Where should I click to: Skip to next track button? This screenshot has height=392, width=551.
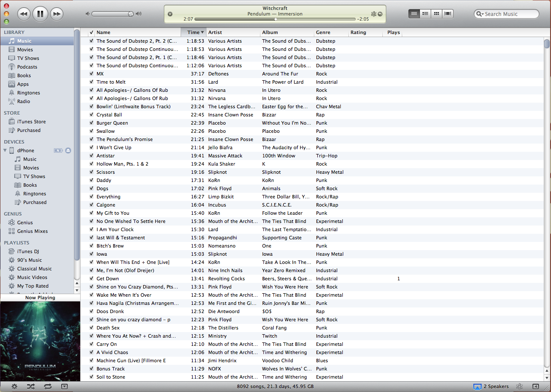[56, 14]
